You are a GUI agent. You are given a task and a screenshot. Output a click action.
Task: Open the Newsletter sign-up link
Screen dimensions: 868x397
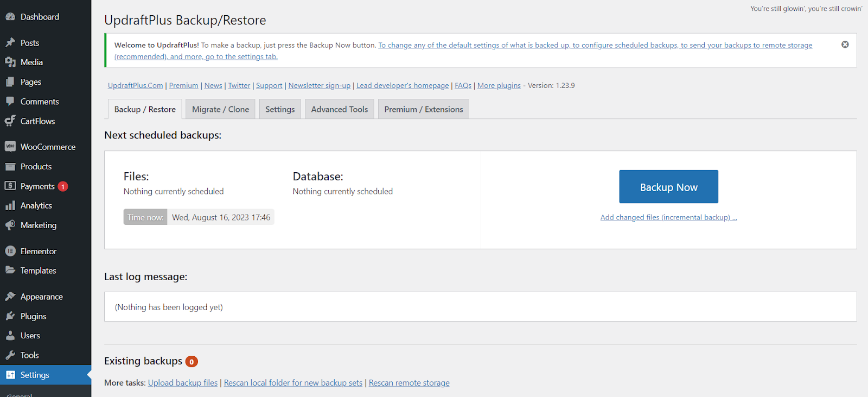pos(320,85)
